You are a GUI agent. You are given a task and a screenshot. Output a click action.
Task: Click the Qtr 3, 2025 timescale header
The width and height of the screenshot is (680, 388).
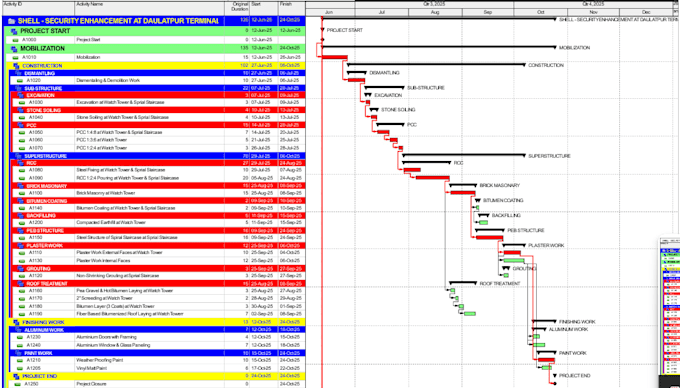434,4
